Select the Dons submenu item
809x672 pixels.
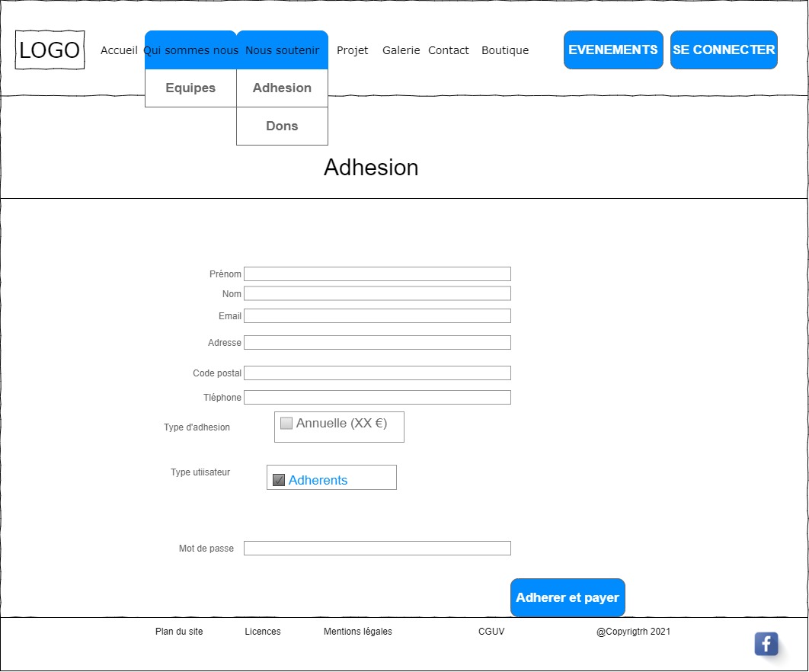click(x=282, y=126)
